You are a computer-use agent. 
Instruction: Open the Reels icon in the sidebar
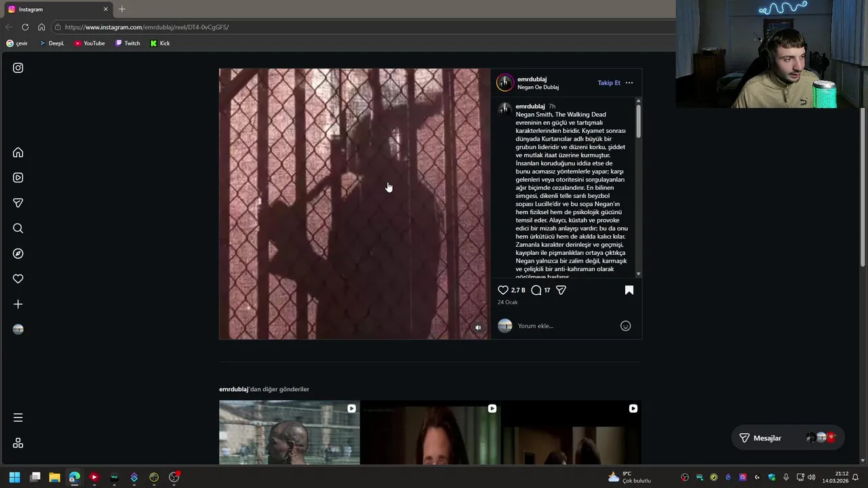pos(18,178)
